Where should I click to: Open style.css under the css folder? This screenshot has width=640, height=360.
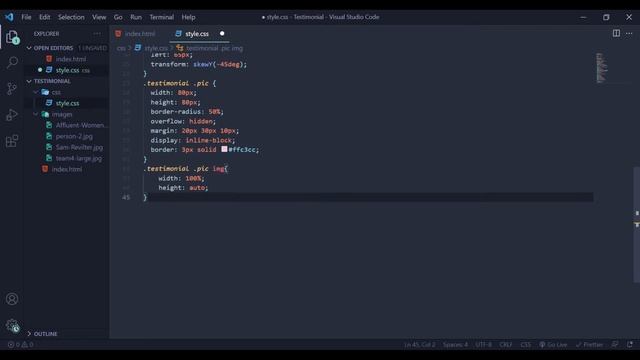[67, 103]
